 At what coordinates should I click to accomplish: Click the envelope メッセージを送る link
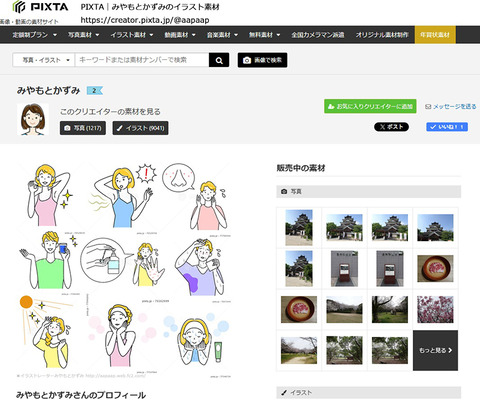(x=450, y=107)
